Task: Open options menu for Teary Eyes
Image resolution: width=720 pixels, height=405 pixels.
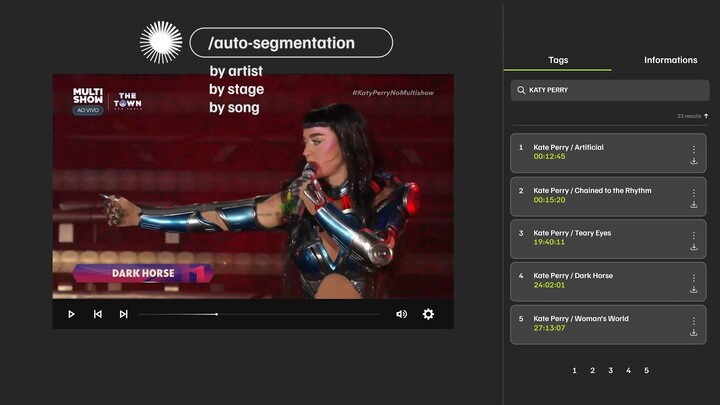Action: click(694, 236)
